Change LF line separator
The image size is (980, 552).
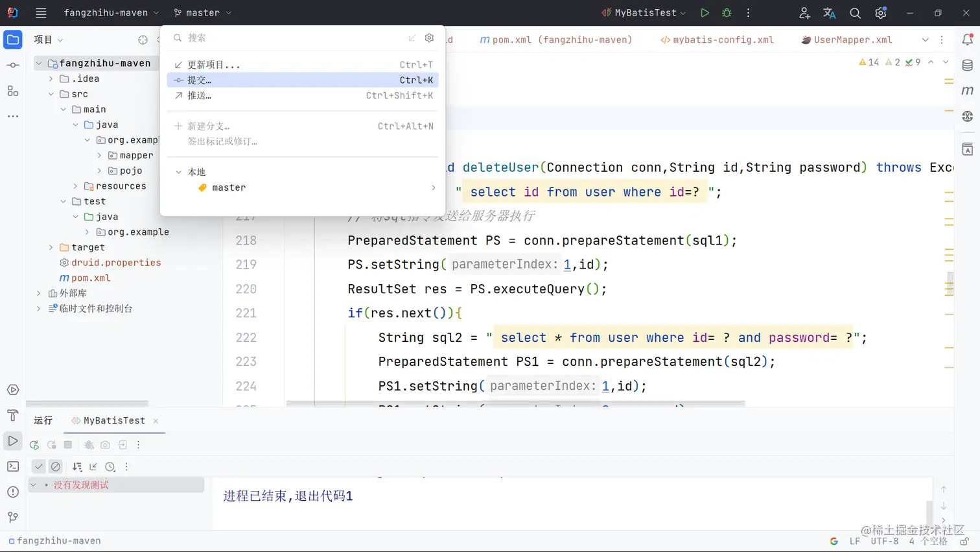click(855, 540)
